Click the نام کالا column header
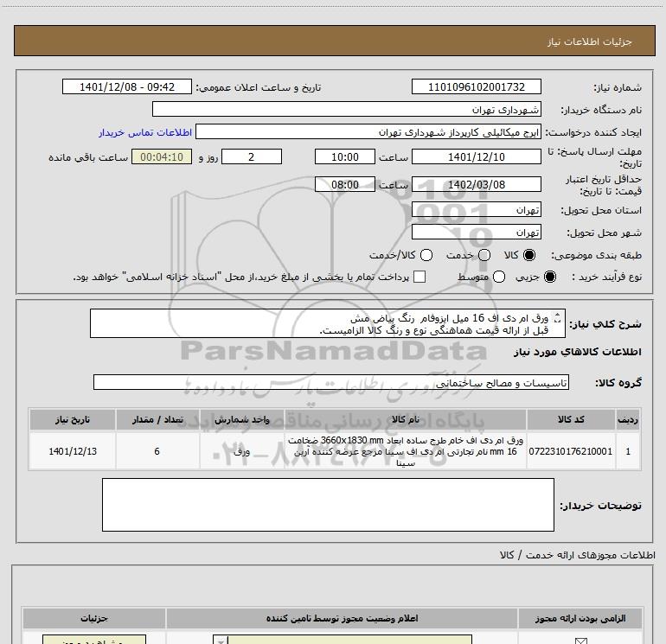The image size is (666, 644). pos(405,419)
